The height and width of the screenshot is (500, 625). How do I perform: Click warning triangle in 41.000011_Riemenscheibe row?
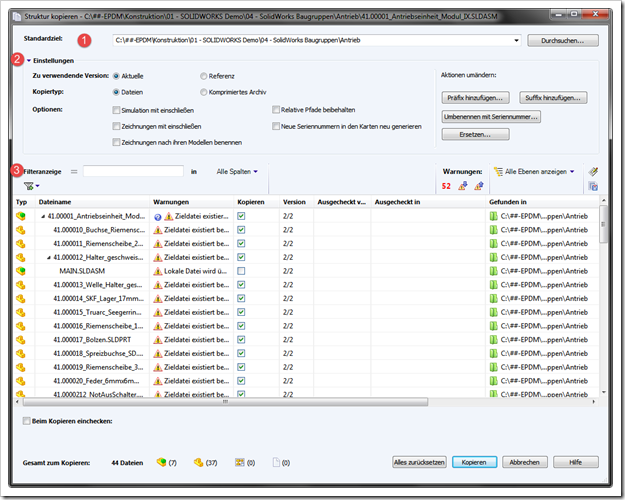coord(158,244)
